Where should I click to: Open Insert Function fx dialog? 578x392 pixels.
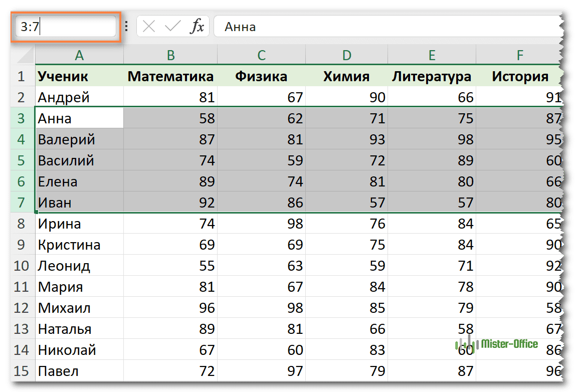click(x=197, y=27)
